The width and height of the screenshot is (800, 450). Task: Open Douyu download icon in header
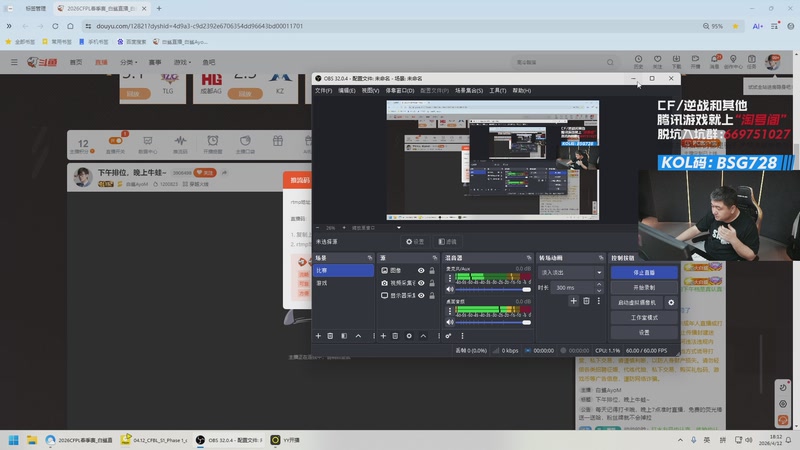[676, 61]
